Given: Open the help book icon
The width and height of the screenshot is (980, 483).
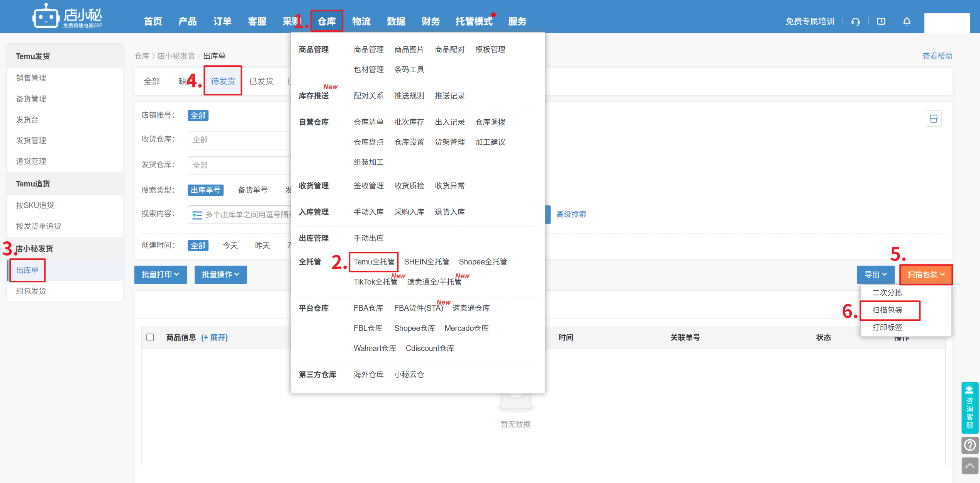Looking at the screenshot, I should point(881,22).
